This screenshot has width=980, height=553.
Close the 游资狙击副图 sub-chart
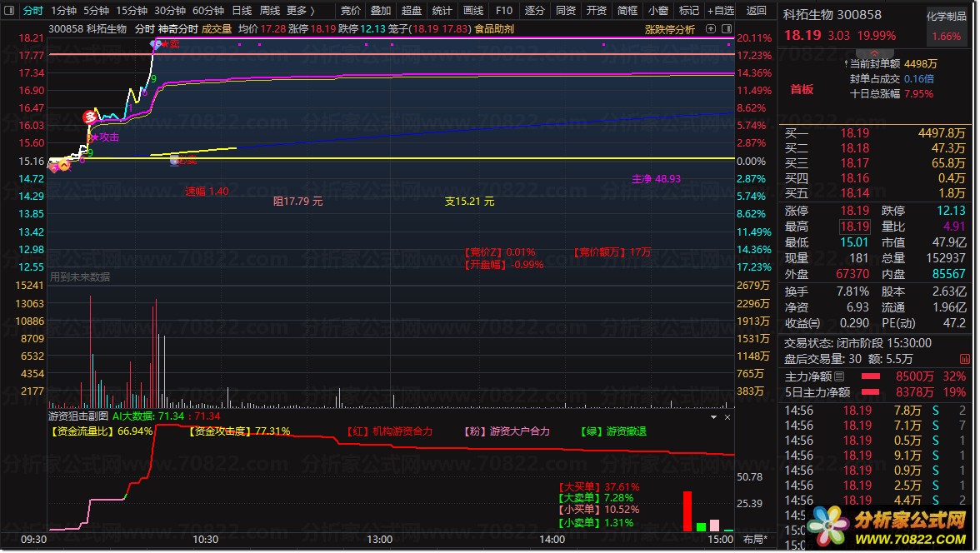point(727,416)
